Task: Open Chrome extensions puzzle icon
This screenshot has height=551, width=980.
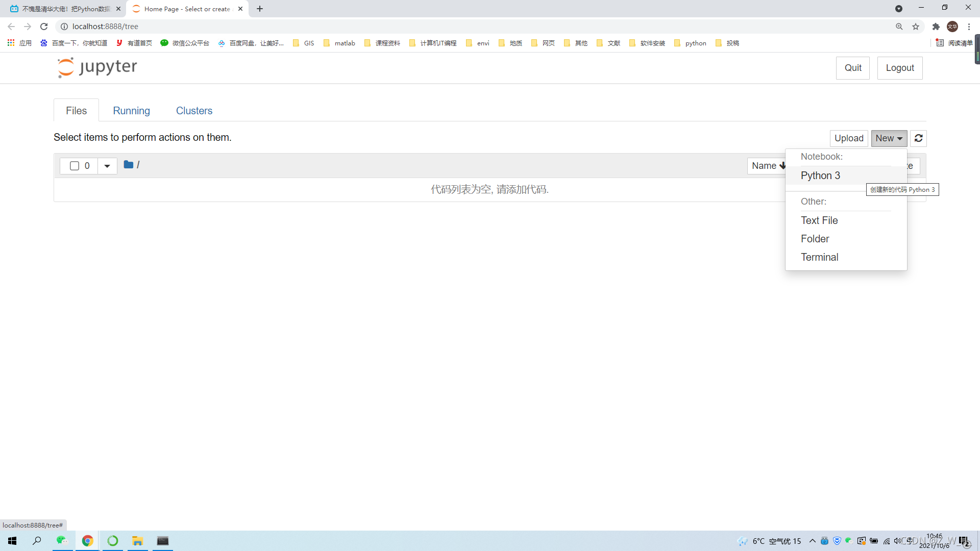Action: (x=936, y=27)
